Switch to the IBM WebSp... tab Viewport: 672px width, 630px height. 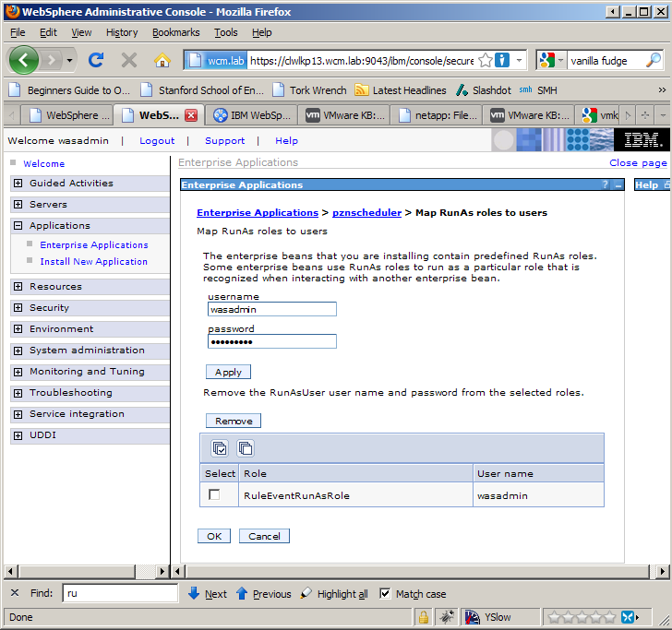click(252, 115)
